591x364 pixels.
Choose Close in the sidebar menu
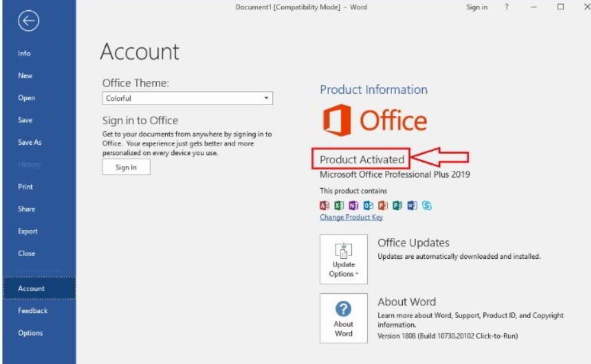coord(26,254)
